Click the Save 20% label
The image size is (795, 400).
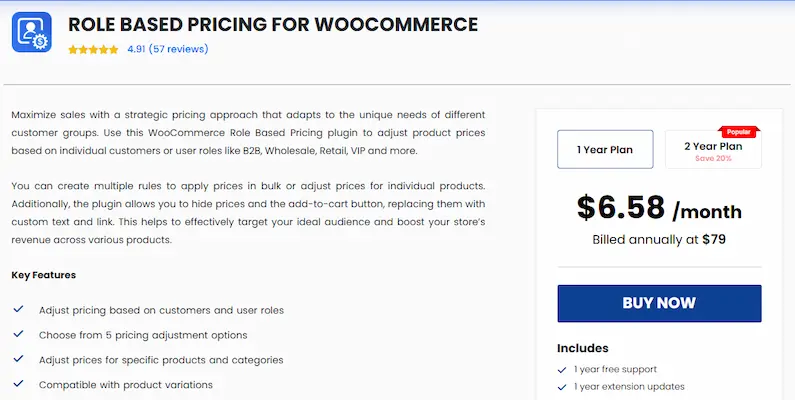[712, 158]
